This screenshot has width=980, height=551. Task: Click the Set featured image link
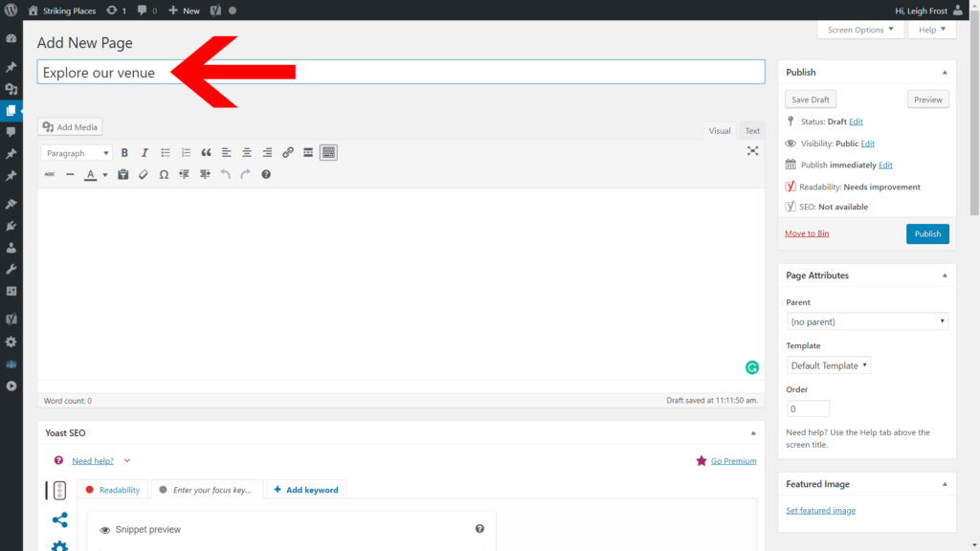point(820,511)
